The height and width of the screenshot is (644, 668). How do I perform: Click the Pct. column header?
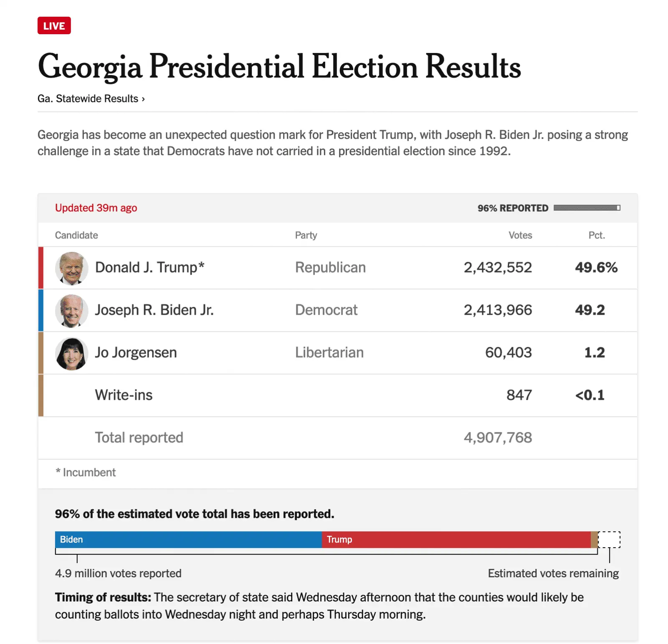tap(597, 235)
